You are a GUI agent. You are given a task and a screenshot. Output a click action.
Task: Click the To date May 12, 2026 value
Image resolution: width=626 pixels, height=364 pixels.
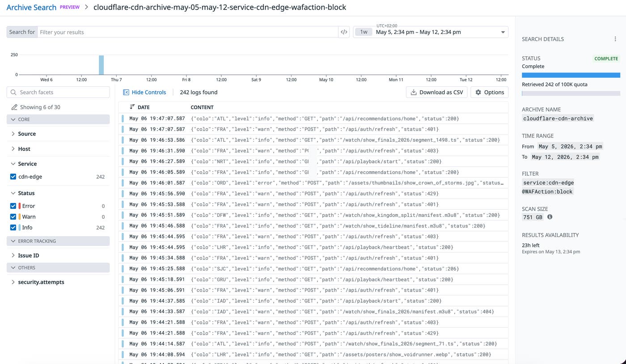565,157
